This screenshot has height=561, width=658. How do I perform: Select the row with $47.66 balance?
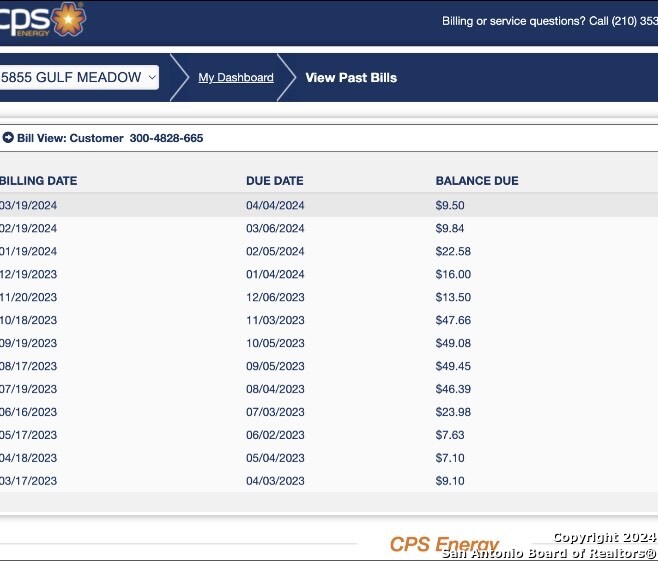[329, 320]
